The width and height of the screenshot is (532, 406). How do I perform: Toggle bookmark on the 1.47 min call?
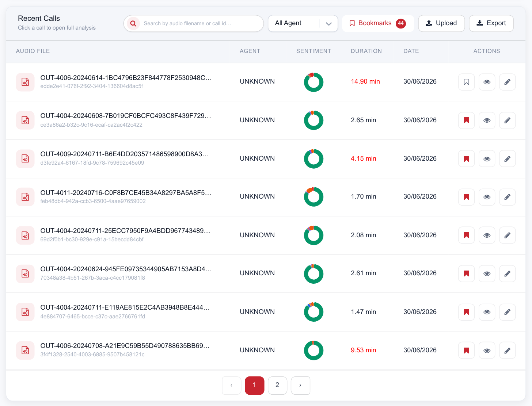pyautogui.click(x=467, y=312)
